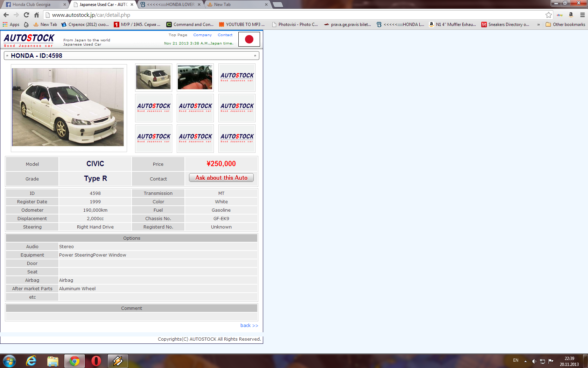Show hidden bookmarks with the chevron
This screenshot has height=368, width=588.
pyautogui.click(x=538, y=25)
